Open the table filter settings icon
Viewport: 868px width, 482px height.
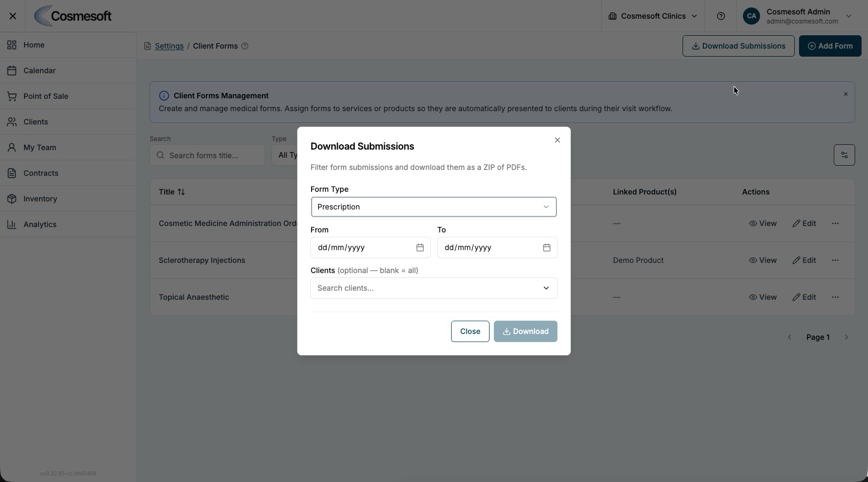pyautogui.click(x=844, y=155)
